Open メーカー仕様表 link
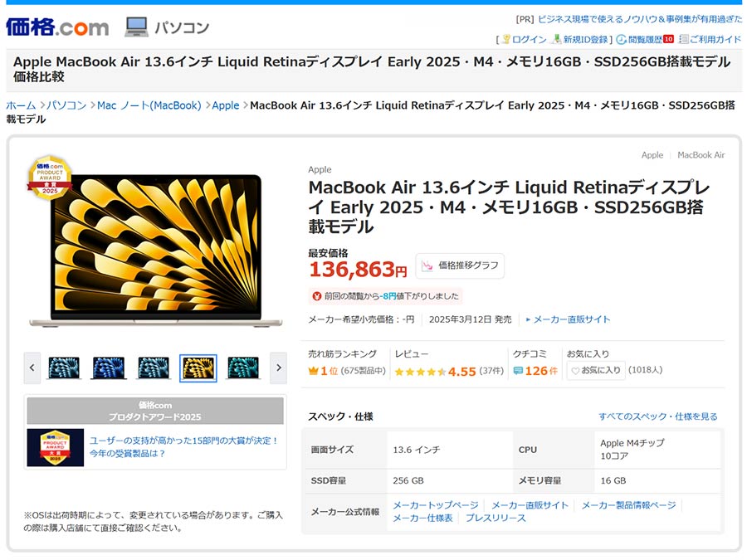The width and height of the screenshot is (747, 560). point(422,518)
